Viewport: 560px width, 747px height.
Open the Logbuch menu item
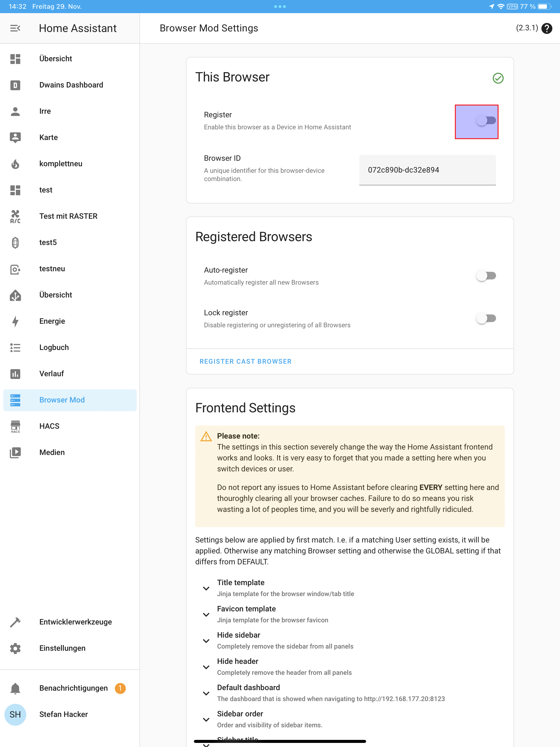(x=54, y=348)
